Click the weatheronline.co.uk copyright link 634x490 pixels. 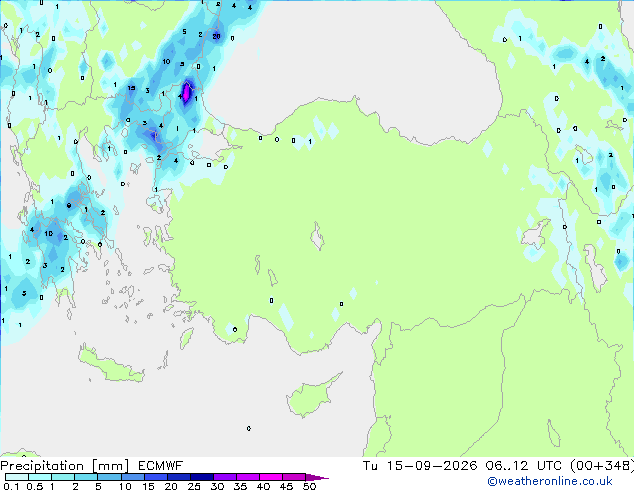(550, 481)
